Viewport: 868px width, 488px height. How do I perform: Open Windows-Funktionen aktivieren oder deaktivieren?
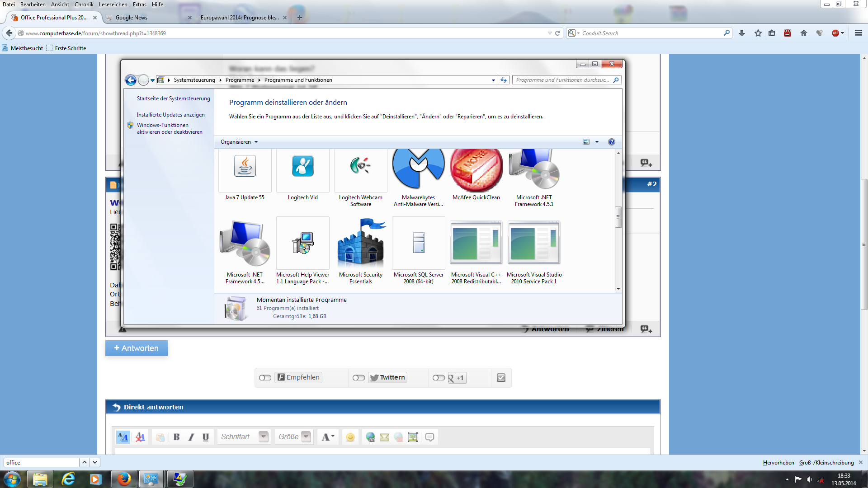coord(170,129)
